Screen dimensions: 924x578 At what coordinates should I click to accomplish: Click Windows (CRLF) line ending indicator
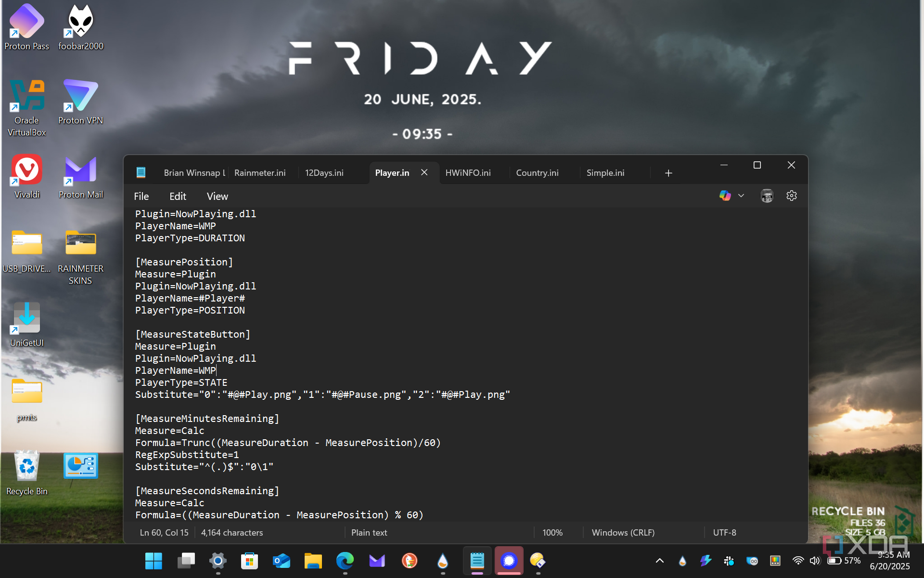tap(623, 533)
